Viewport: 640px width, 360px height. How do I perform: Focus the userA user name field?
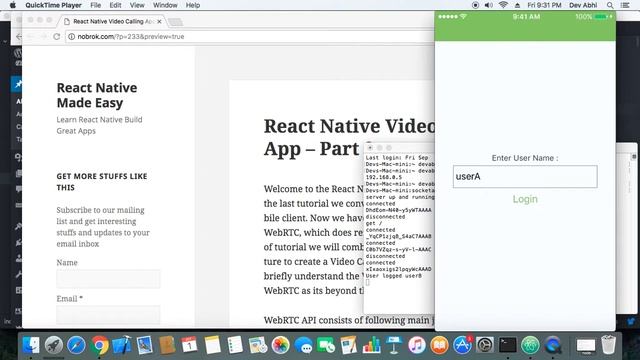click(x=525, y=177)
